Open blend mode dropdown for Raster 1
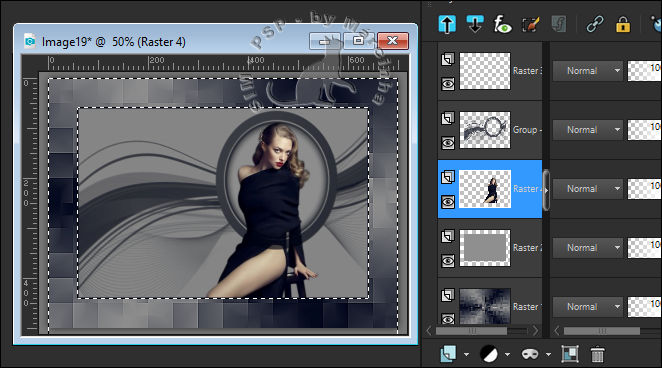Viewport: 662px width, 368px height. [x=587, y=307]
